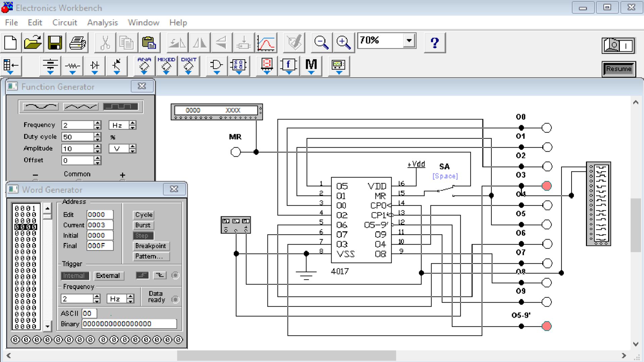Choose falling edge trigger button
This screenshot has width=644, height=362.
tap(160, 275)
